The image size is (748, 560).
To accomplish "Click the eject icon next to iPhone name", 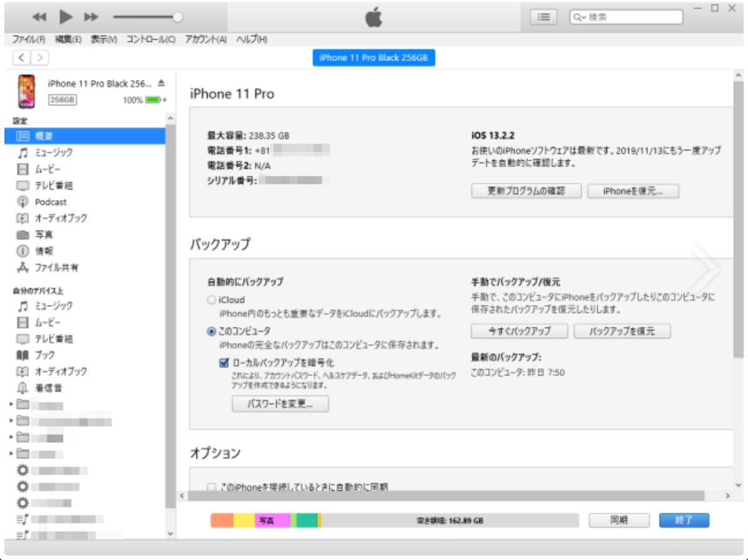I will (161, 83).
